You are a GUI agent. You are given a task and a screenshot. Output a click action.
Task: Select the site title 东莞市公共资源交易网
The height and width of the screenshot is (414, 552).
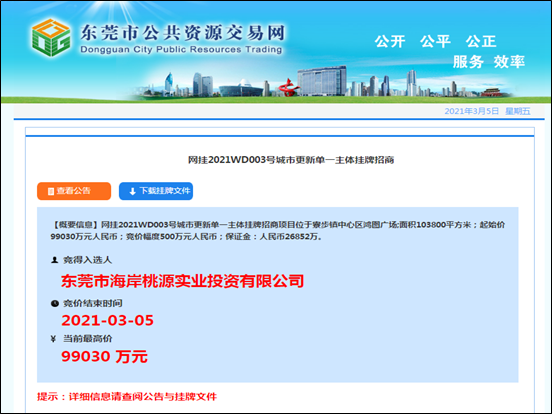click(182, 33)
